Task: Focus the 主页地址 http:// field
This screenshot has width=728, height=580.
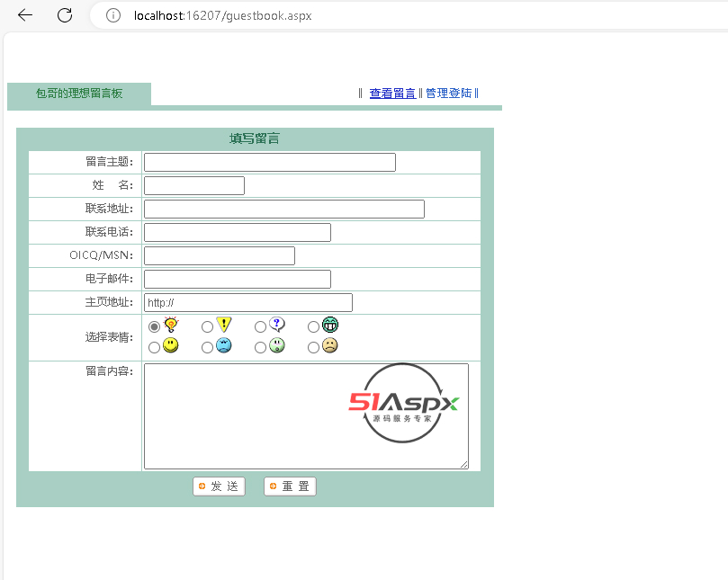Action: 248,302
